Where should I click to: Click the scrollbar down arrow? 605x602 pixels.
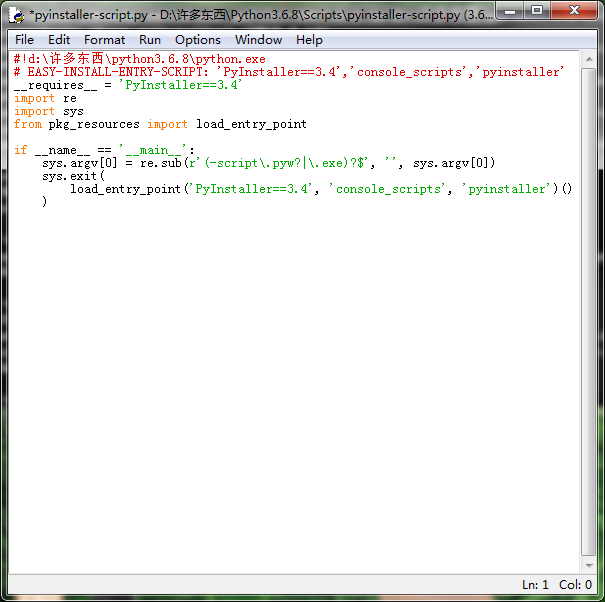[589, 565]
